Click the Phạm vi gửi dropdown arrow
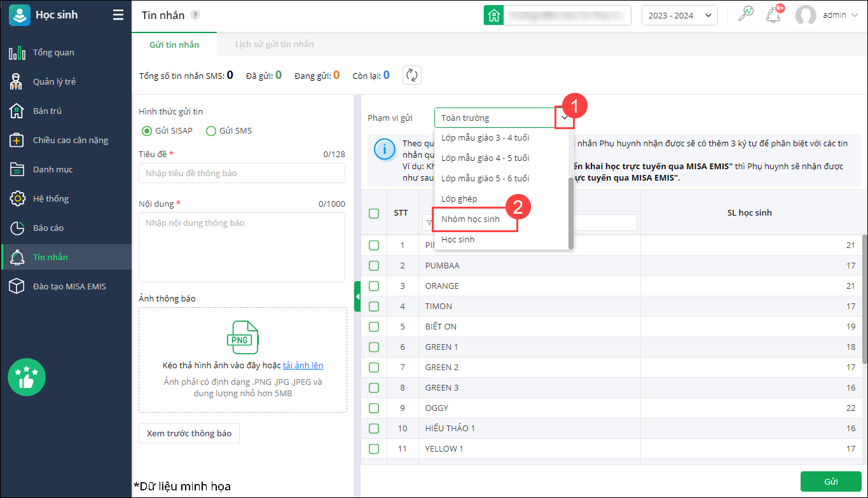Image resolution: width=868 pixels, height=498 pixels. coord(565,118)
